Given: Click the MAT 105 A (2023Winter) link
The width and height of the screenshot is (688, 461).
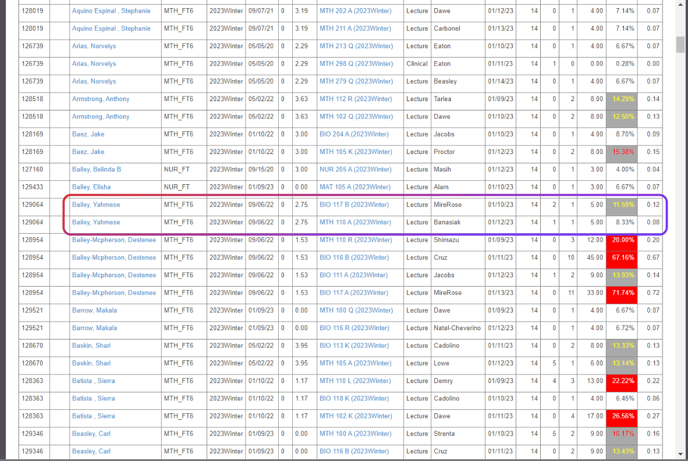Looking at the screenshot, I should click(x=355, y=187).
